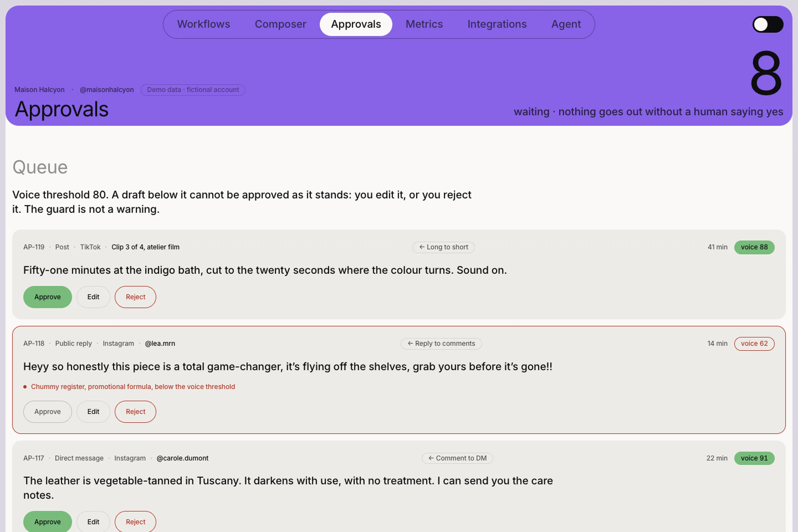This screenshot has width=798, height=532.
Task: Reject the AP-117 direct message
Action: (135, 521)
